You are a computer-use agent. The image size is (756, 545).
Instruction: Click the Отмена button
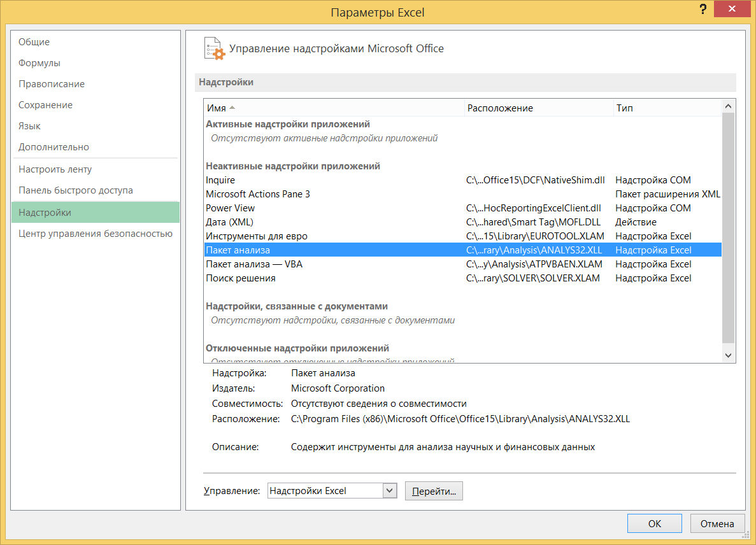(717, 523)
